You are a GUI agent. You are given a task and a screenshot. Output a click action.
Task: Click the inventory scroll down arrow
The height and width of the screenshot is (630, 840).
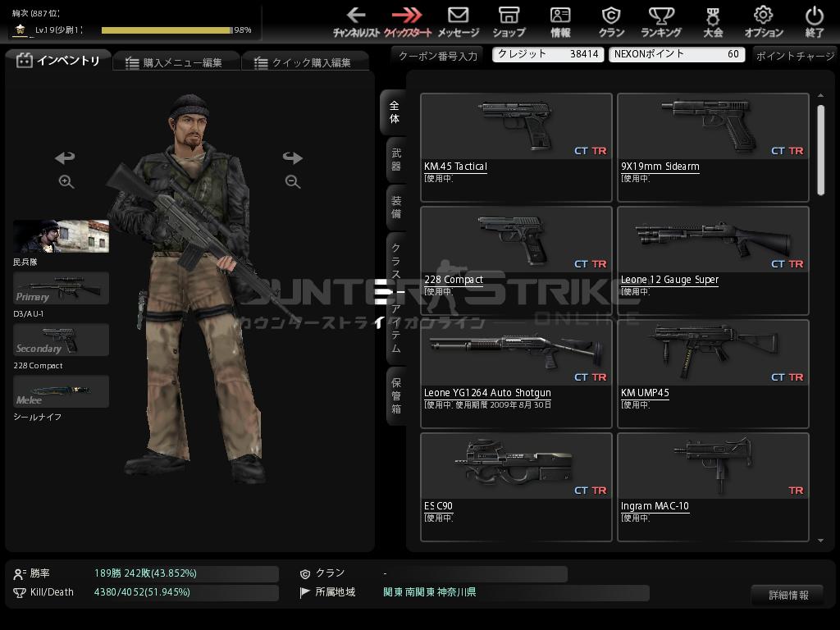pos(820,541)
